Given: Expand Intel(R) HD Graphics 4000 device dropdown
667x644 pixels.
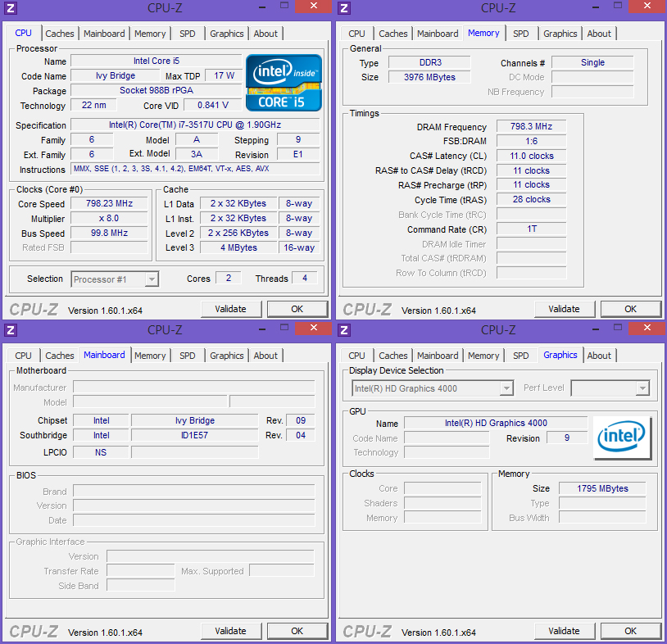Looking at the screenshot, I should coord(506,388).
